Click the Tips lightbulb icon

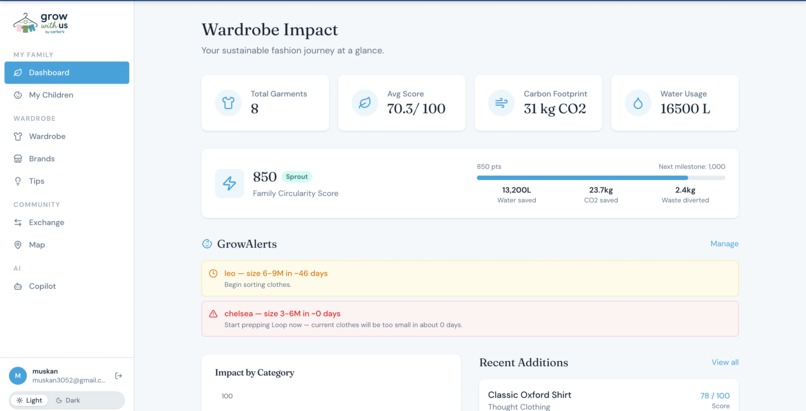[x=18, y=181]
